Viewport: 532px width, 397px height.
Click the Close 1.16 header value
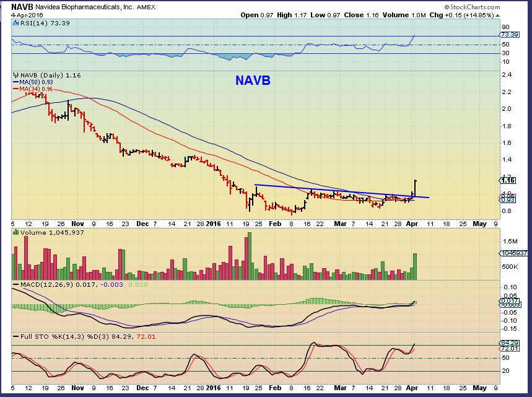pos(361,15)
